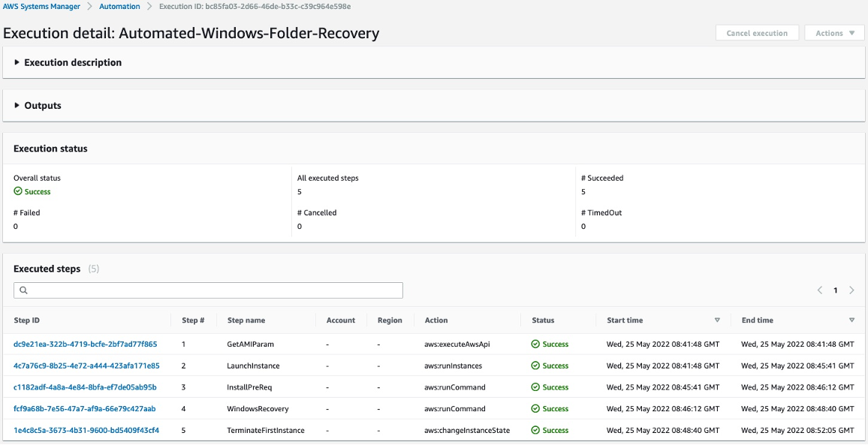This screenshot has width=868, height=445.
Task: Click the Success status icon for WindowsRecovery step
Action: point(536,408)
